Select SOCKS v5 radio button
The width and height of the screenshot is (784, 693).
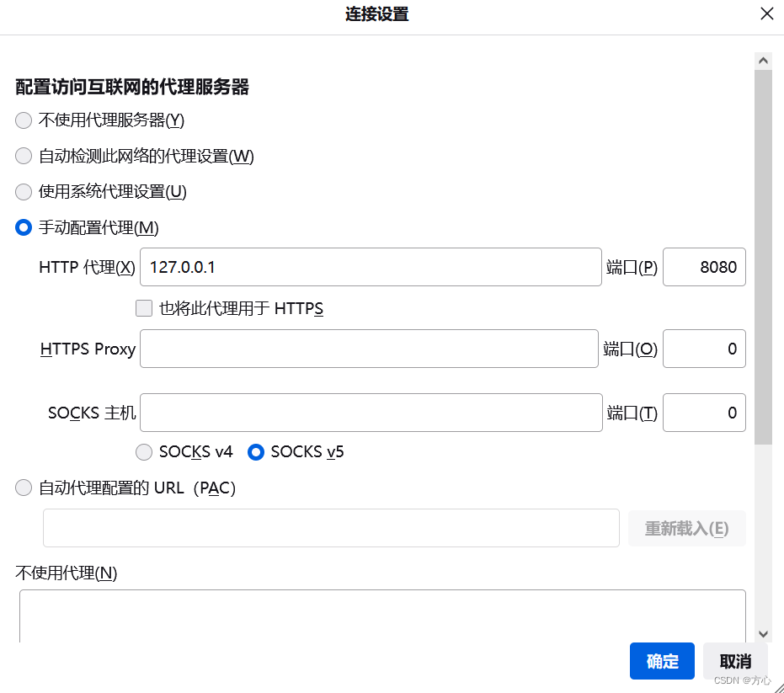[255, 452]
